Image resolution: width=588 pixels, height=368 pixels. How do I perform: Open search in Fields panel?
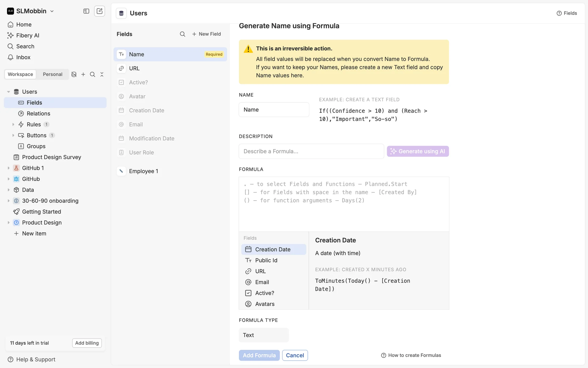click(x=183, y=34)
